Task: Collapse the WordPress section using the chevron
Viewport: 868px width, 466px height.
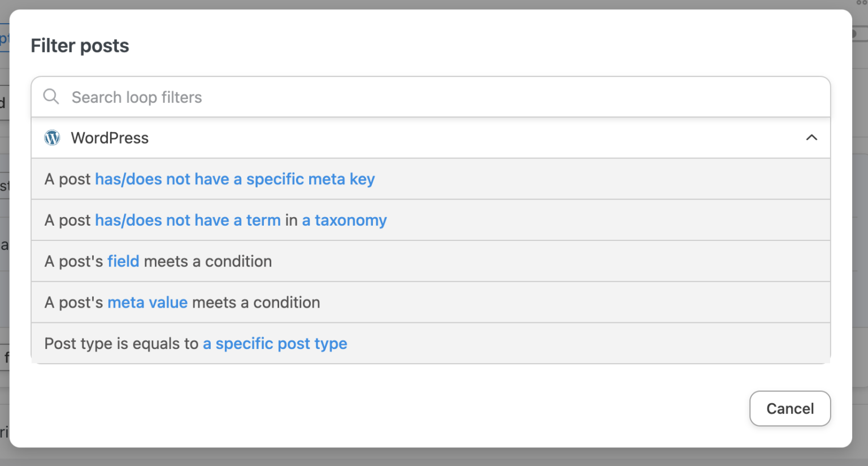Action: 812,137
